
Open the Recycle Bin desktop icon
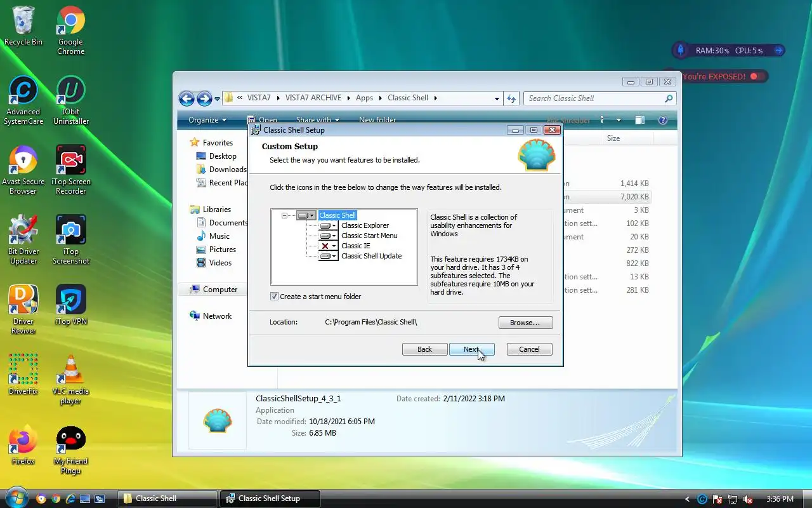pos(23,26)
